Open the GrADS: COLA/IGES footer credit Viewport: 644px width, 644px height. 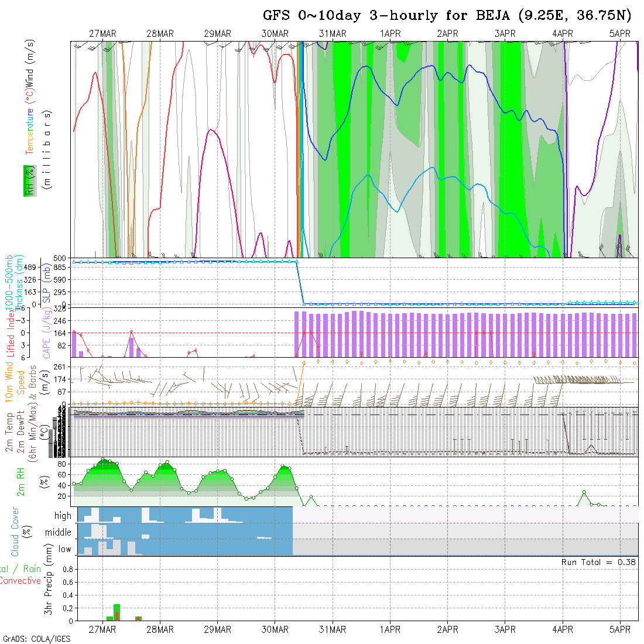tap(36, 639)
